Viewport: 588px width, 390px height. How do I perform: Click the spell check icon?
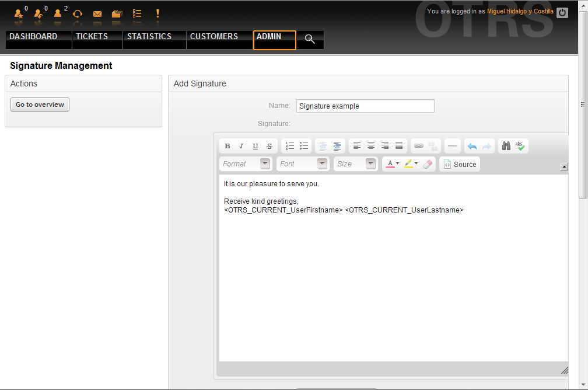click(520, 146)
